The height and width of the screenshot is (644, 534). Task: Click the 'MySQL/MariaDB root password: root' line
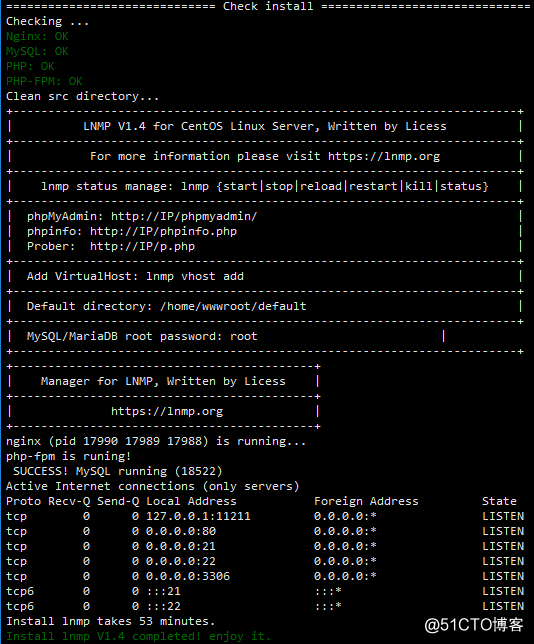click(x=142, y=336)
